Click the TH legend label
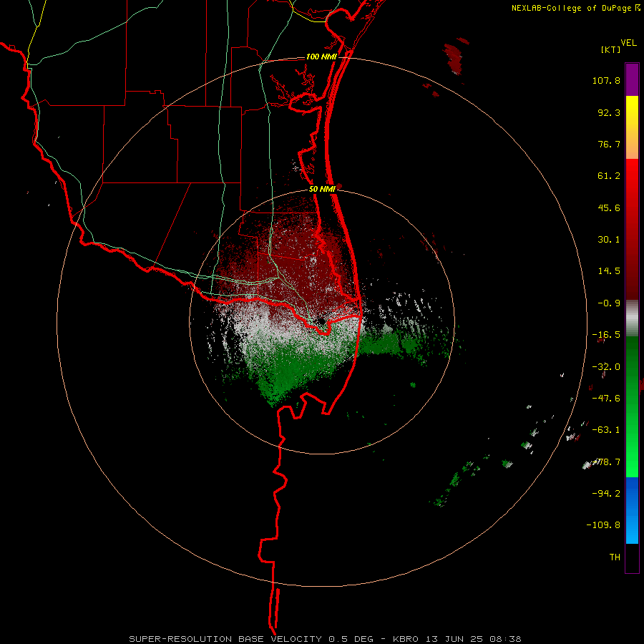The width and height of the screenshot is (644, 644). [615, 557]
